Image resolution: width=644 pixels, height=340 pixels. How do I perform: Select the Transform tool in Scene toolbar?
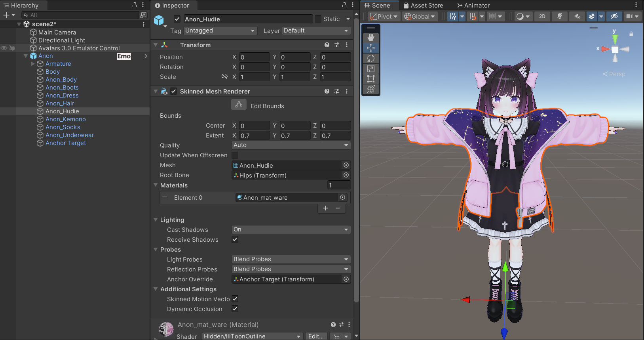[371, 89]
